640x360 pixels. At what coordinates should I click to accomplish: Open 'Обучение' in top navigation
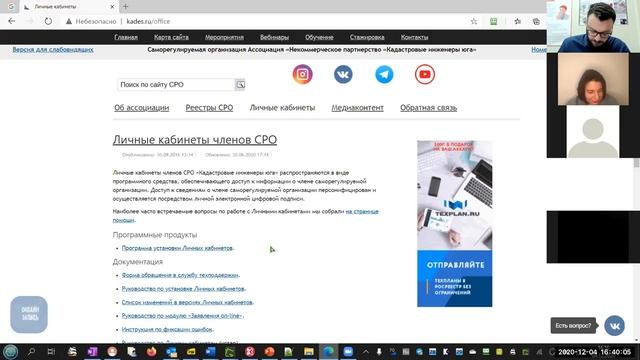[x=319, y=37]
